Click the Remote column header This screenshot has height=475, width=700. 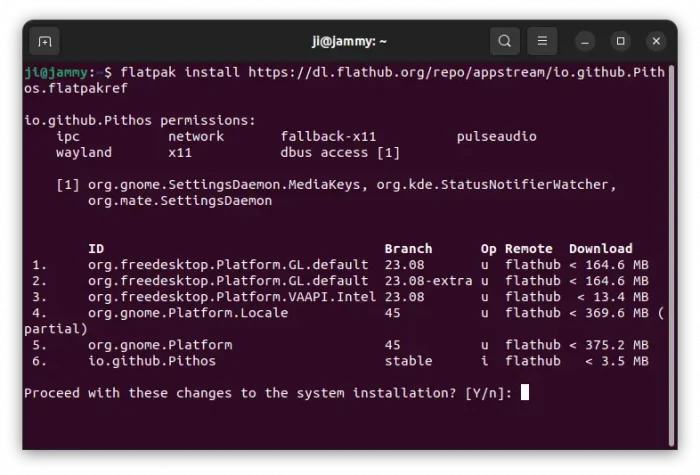pyautogui.click(x=528, y=249)
